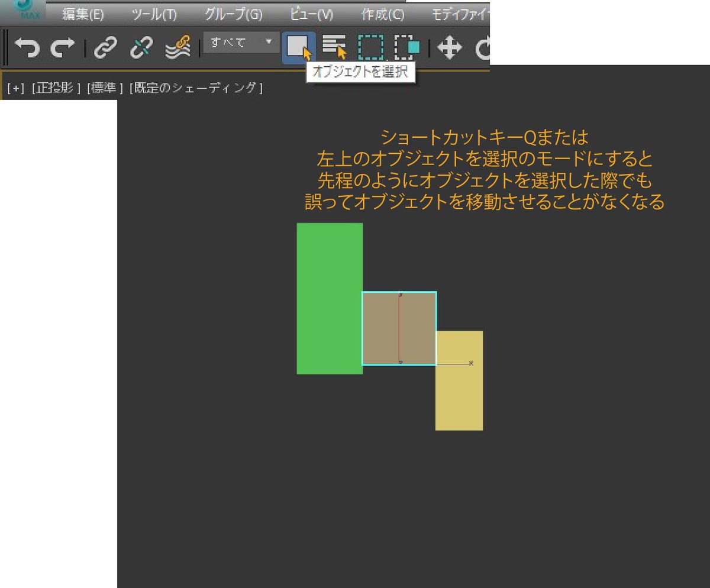Image resolution: width=710 pixels, height=588 pixels.
Task: Open the グループ(G) menu
Action: click(x=233, y=14)
